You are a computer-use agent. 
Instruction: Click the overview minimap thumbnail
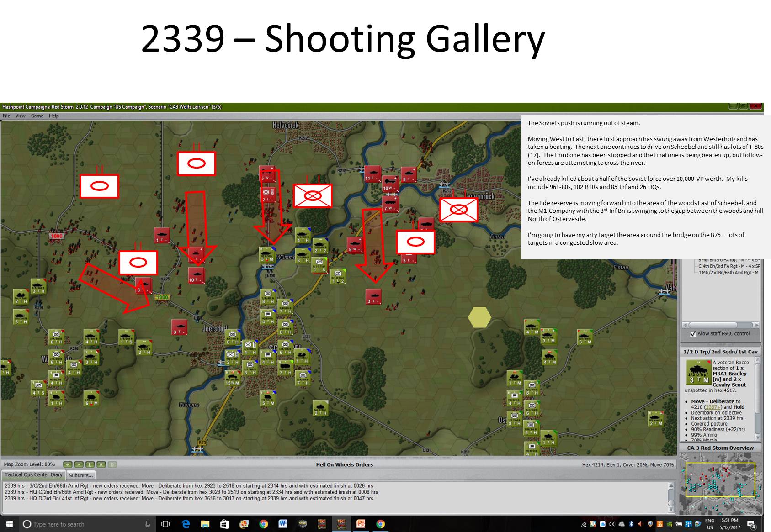point(721,485)
